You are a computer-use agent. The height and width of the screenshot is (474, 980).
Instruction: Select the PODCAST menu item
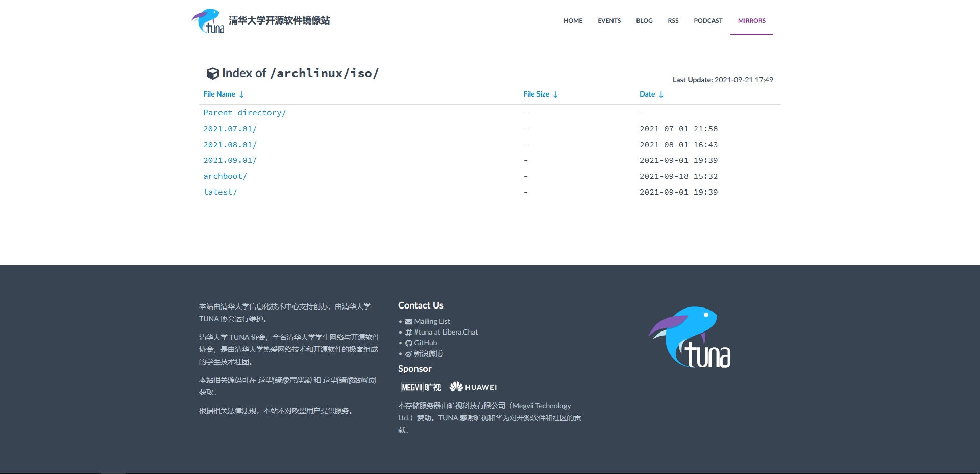[707, 20]
